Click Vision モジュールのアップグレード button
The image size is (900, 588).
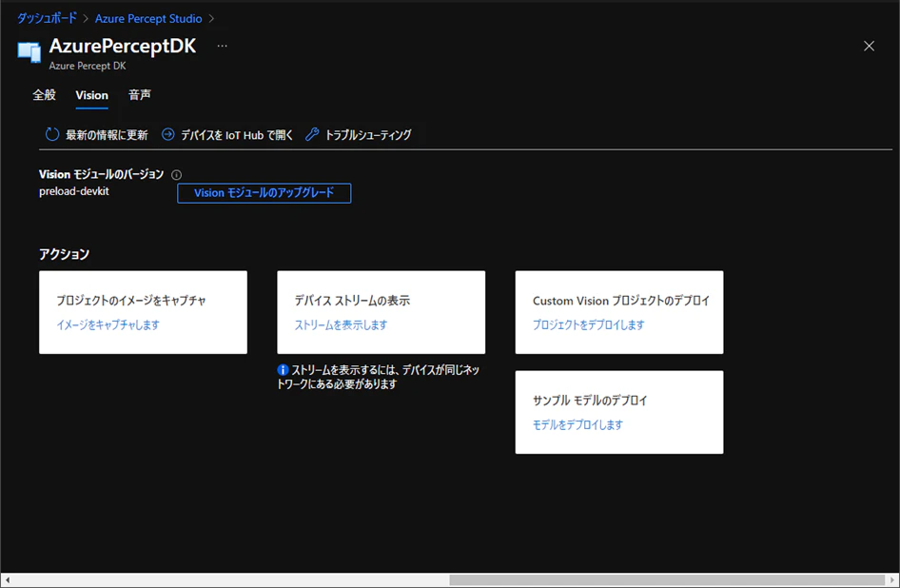pos(264,193)
